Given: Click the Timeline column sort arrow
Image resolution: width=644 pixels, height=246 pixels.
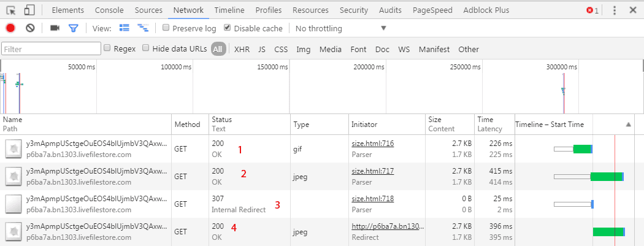Looking at the screenshot, I should pos(628,124).
